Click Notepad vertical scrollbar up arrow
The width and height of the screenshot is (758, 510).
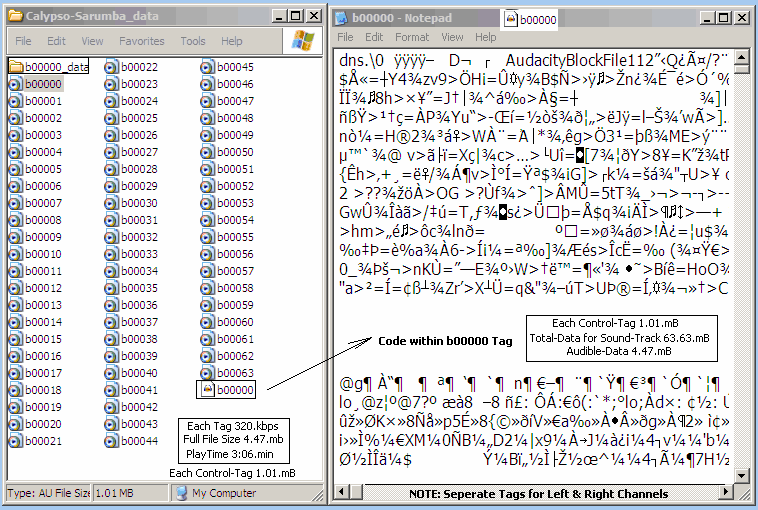point(742,58)
